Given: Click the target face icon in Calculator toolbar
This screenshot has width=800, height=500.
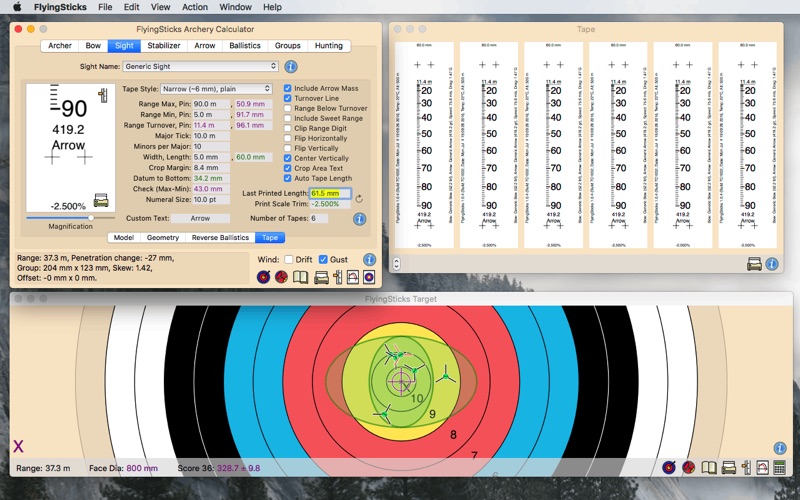Looking at the screenshot, I should click(x=369, y=277).
